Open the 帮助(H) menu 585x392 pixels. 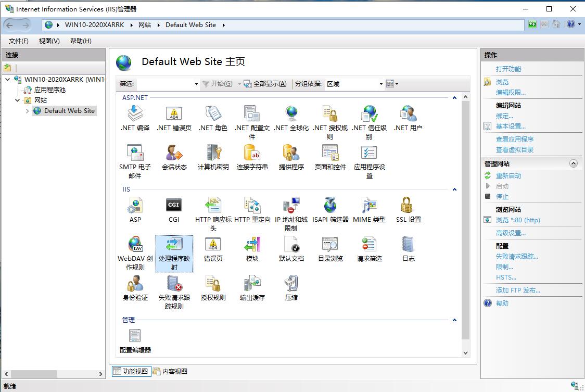81,41
